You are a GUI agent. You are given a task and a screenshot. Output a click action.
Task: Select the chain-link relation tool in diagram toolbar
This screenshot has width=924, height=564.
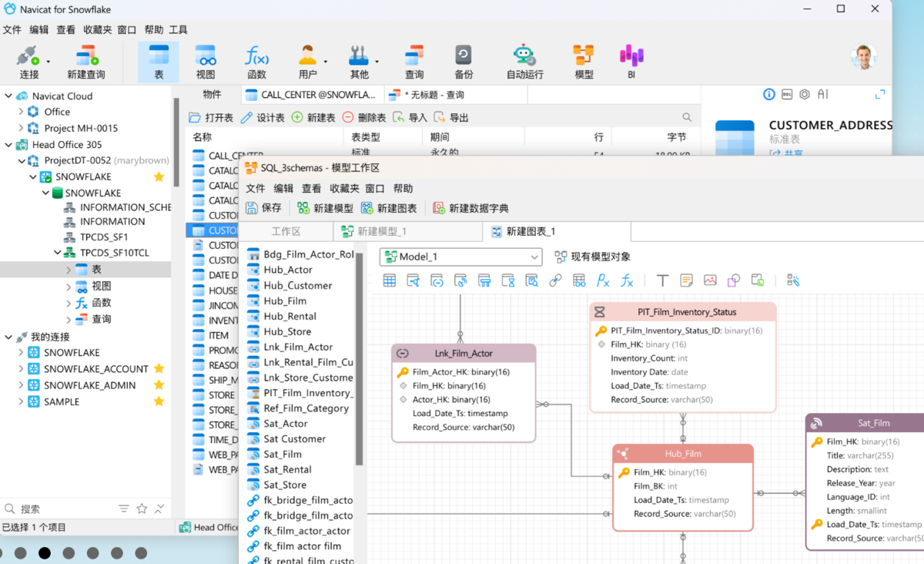point(555,280)
